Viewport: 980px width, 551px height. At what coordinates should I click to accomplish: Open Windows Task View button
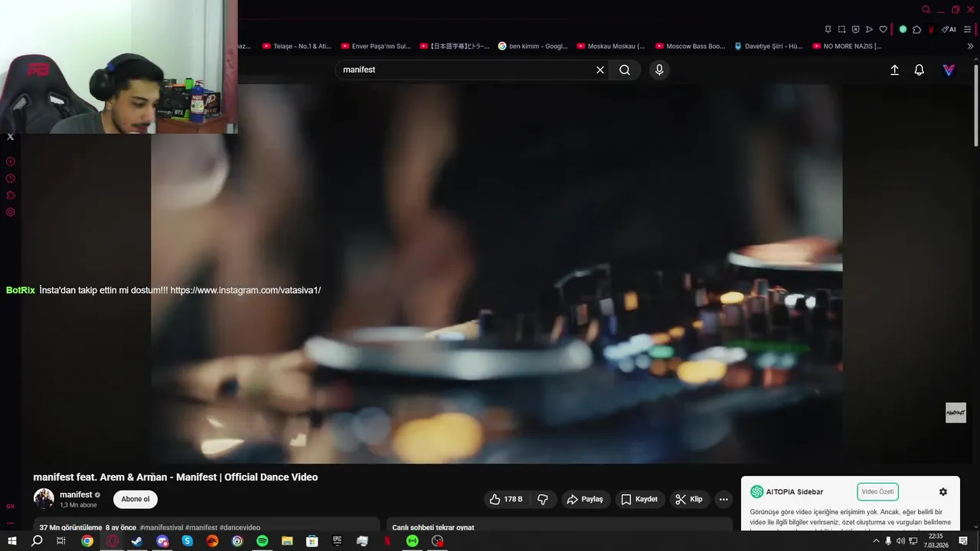61,541
